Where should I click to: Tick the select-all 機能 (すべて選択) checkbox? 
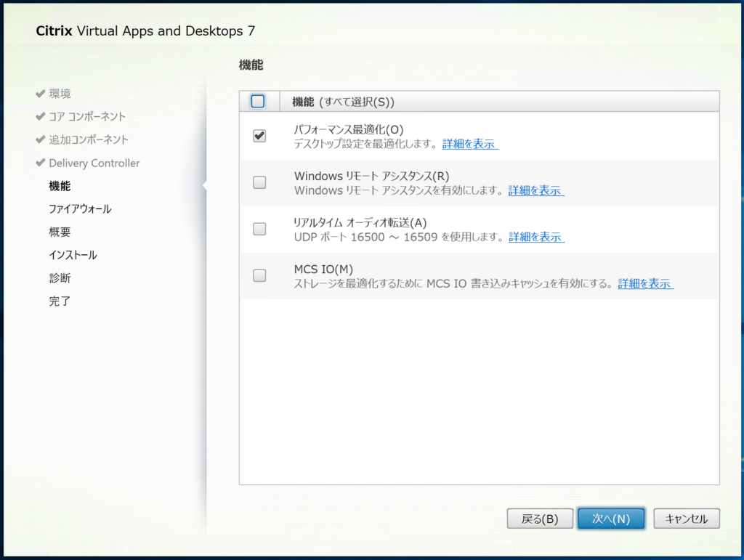pyautogui.click(x=258, y=102)
